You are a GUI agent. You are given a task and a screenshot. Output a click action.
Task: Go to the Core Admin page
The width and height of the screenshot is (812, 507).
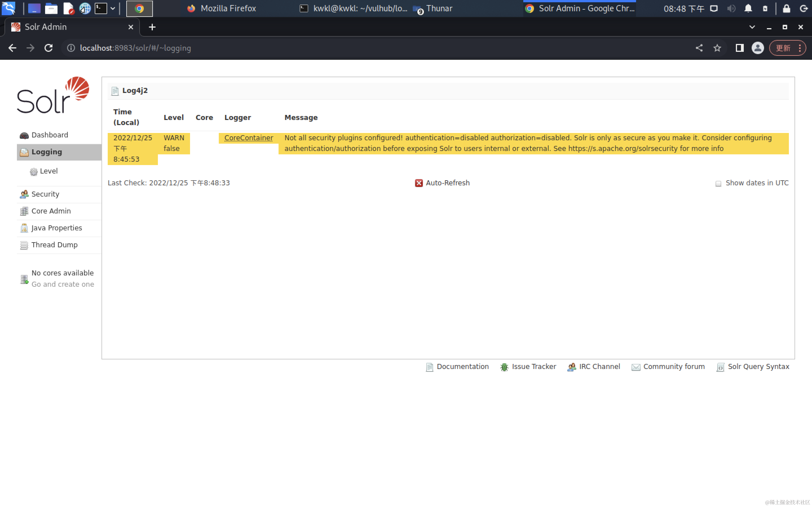[x=51, y=211]
